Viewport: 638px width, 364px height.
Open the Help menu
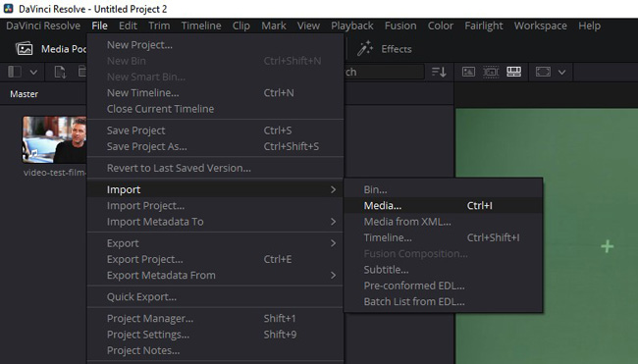589,26
